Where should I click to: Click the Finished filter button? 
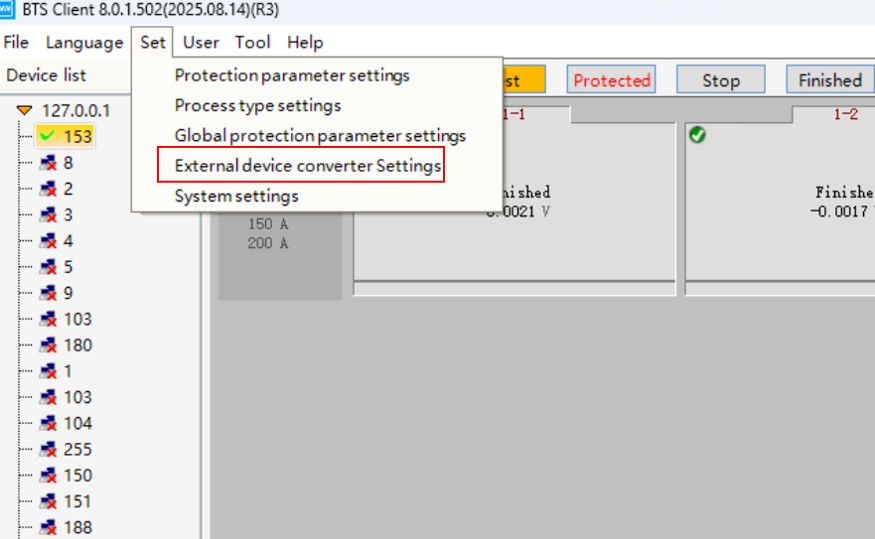(829, 80)
